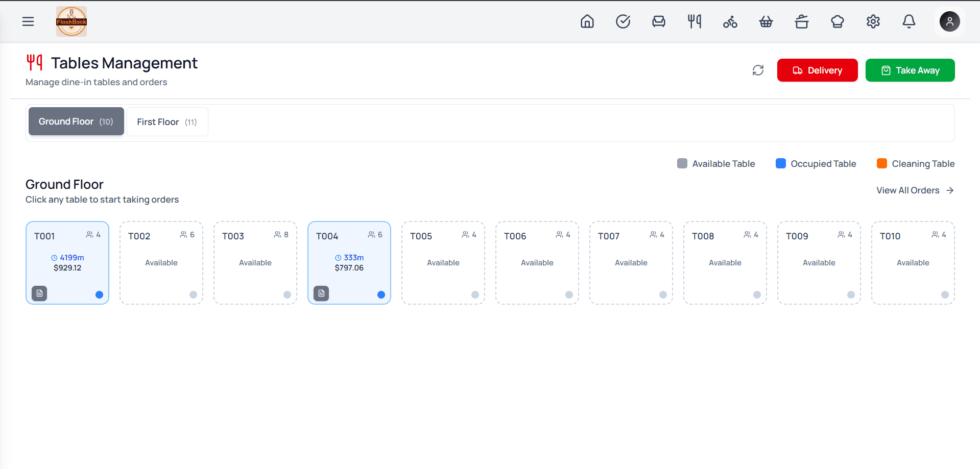Select the Ground Floor tab
Image resolution: width=980 pixels, height=469 pixels.
76,121
